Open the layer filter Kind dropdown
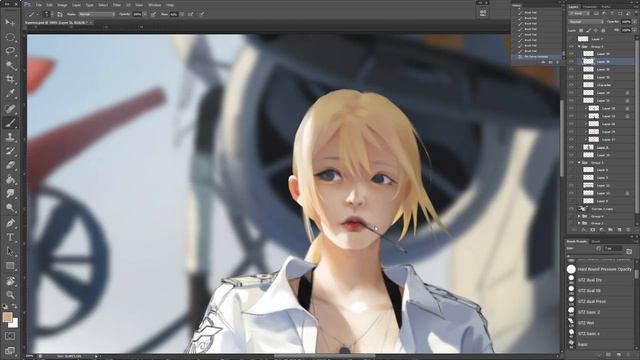Image resolution: width=640 pixels, height=360 pixels. pos(579,13)
